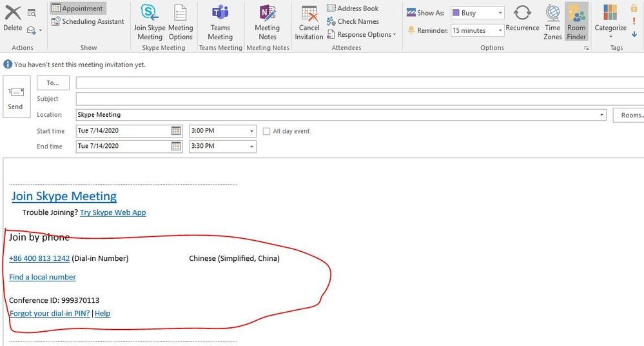Image resolution: width=644 pixels, height=346 pixels.
Task: Click the Send button
Action: (x=16, y=97)
